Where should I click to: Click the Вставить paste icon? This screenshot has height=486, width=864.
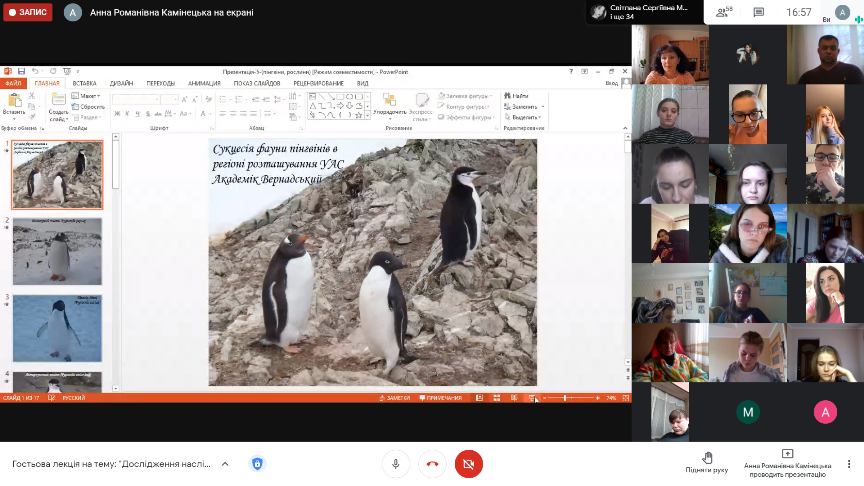coord(14,100)
